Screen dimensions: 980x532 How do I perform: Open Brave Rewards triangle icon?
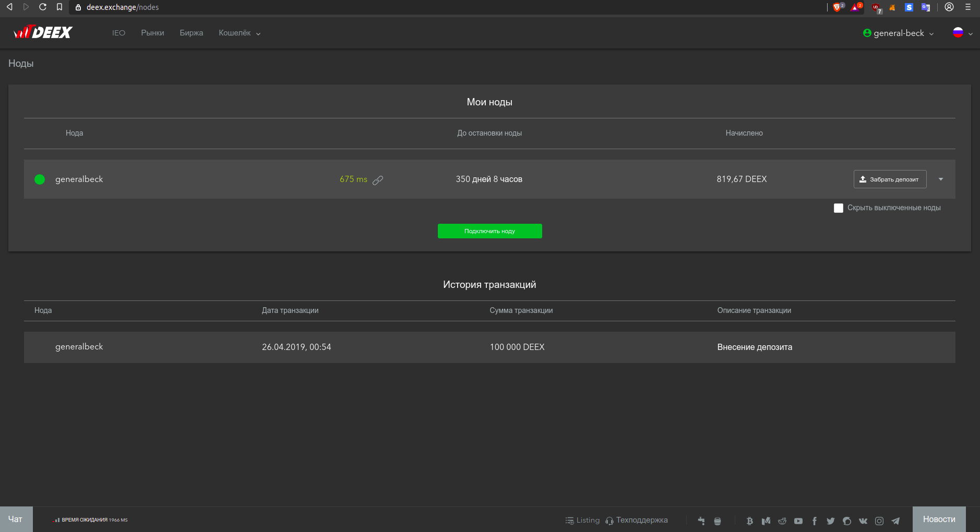point(855,7)
